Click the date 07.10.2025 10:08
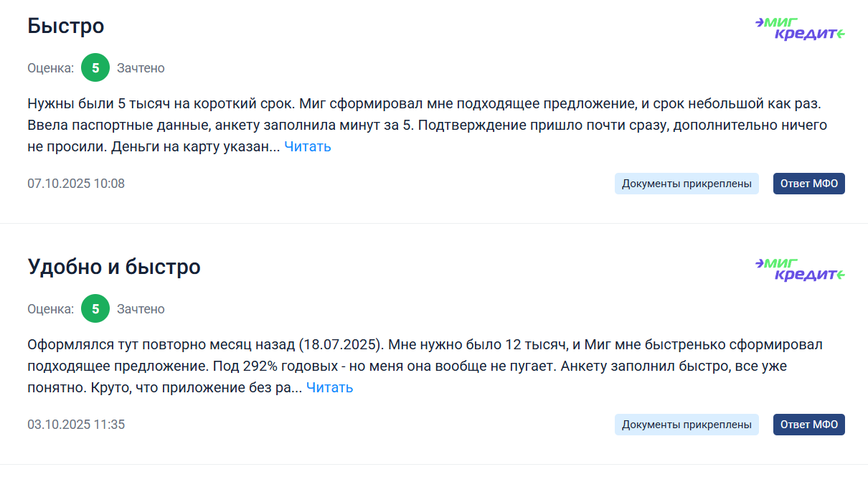 coord(76,184)
